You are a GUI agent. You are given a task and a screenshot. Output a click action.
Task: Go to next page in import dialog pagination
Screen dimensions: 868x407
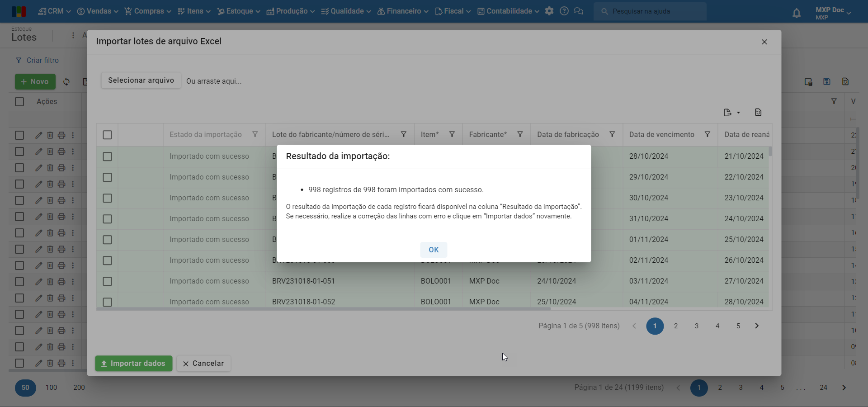(757, 326)
